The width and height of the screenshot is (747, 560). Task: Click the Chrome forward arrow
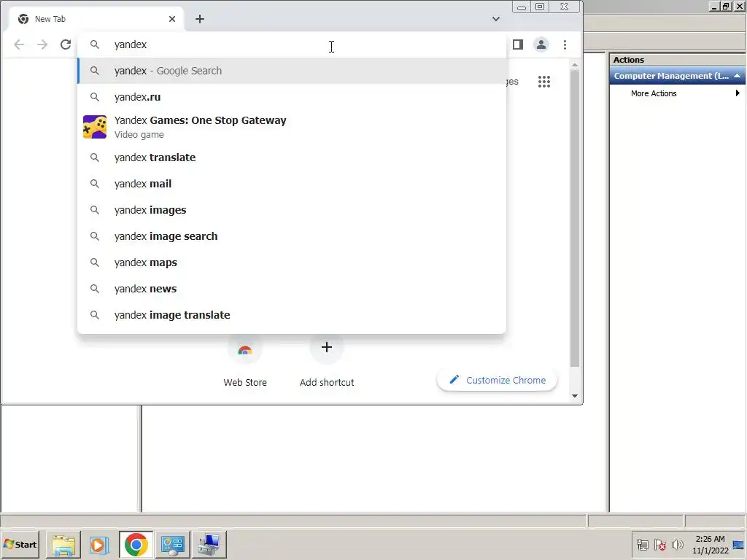42,44
